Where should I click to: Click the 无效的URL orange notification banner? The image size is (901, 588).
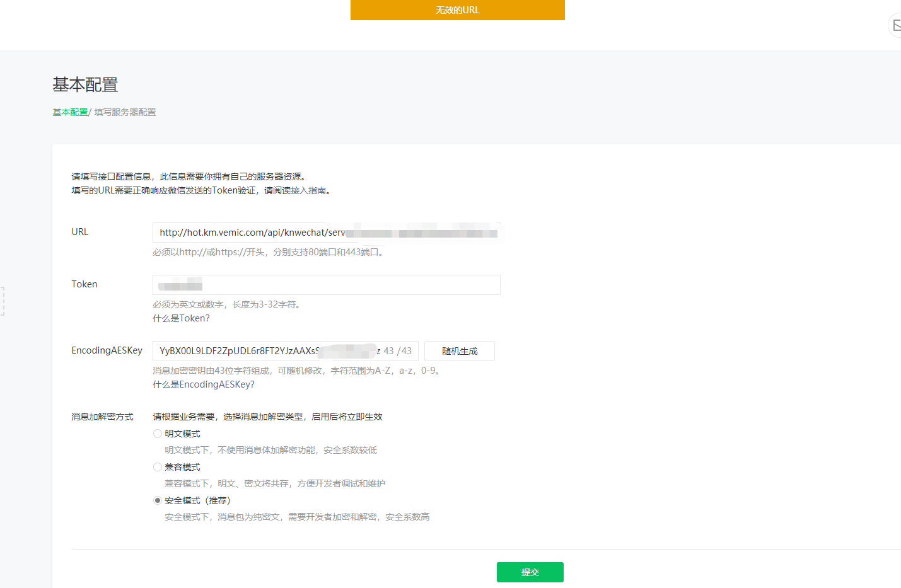(458, 10)
